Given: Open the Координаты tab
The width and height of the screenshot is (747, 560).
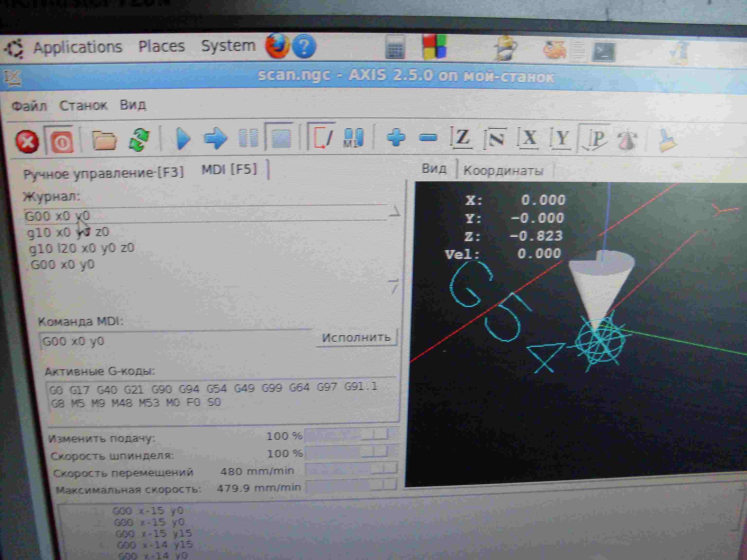Looking at the screenshot, I should [x=503, y=171].
